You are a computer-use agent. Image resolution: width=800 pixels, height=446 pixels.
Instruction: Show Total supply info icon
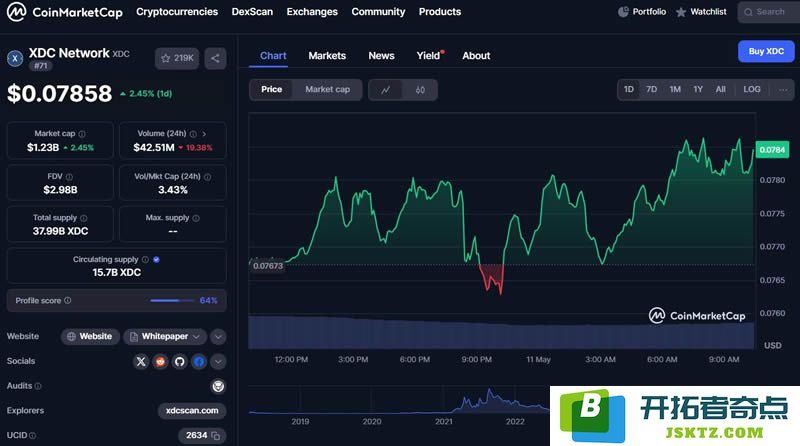click(x=84, y=218)
